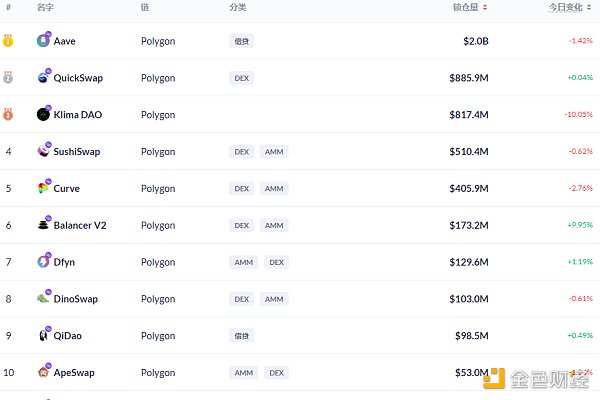The image size is (600, 400).
Task: Click the 分类 column header
Action: coord(237,7)
